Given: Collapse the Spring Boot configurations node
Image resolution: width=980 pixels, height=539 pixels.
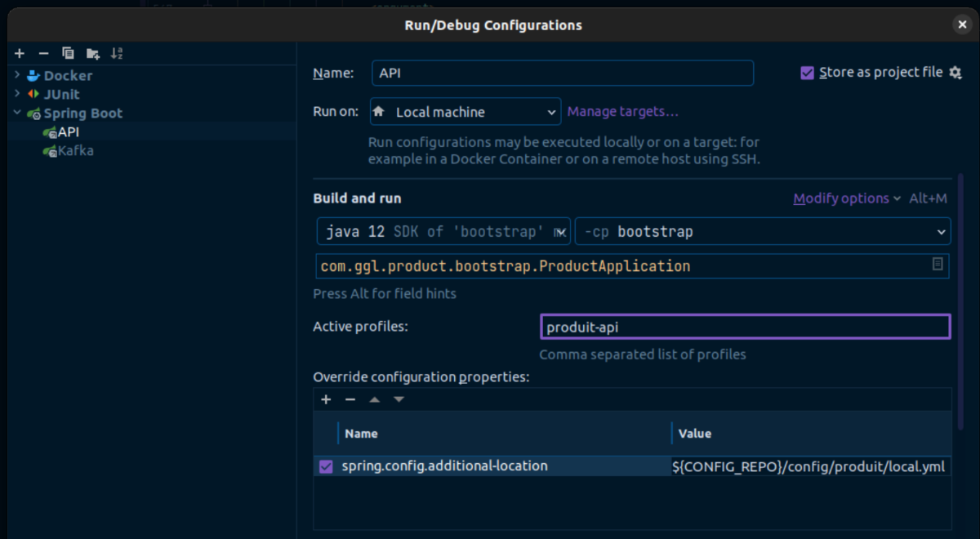Looking at the screenshot, I should pyautogui.click(x=17, y=113).
